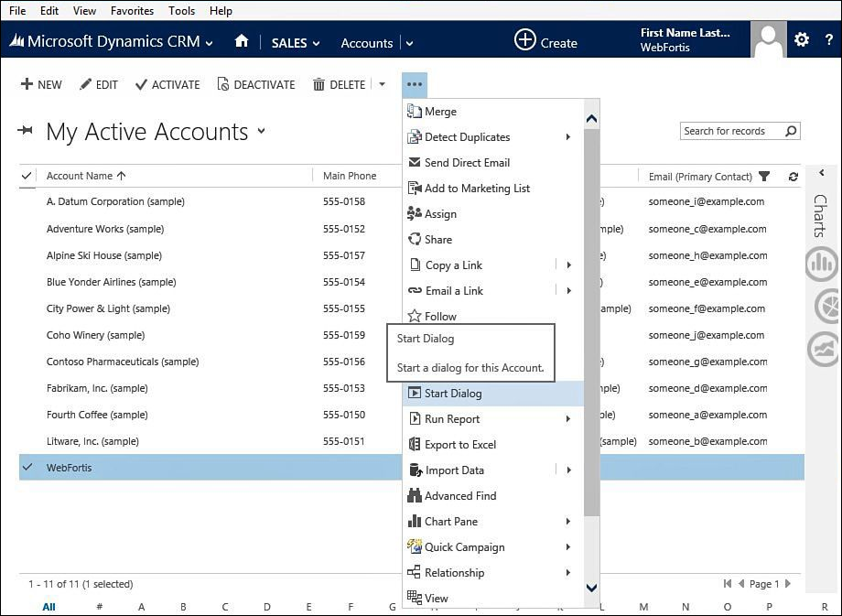Viewport: 842px width, 616px height.
Task: Open the pie chart icon in Charts pane
Action: [x=827, y=307]
